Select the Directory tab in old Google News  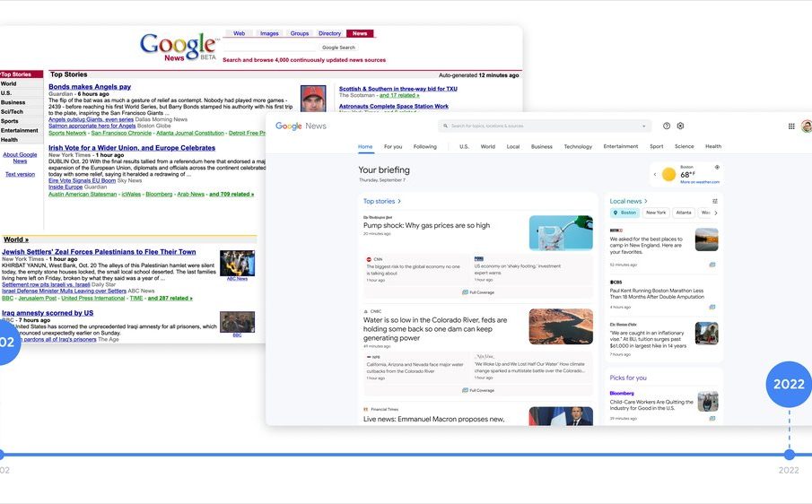click(x=330, y=33)
